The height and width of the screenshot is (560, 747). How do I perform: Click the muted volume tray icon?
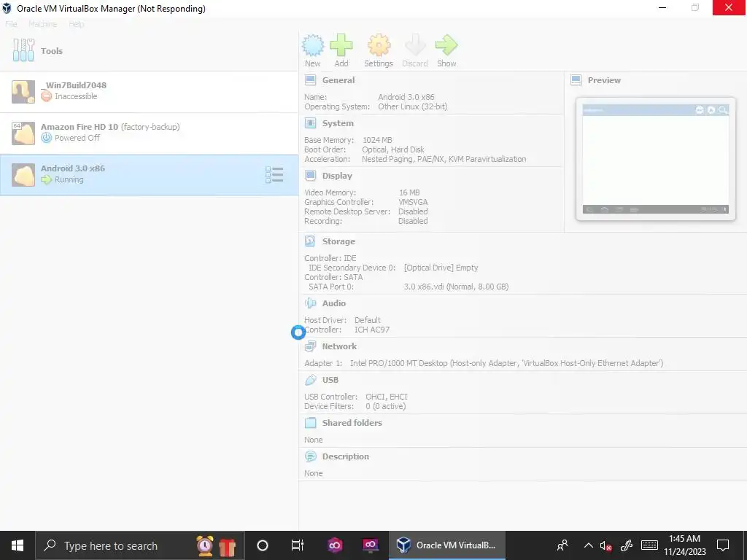pos(605,545)
